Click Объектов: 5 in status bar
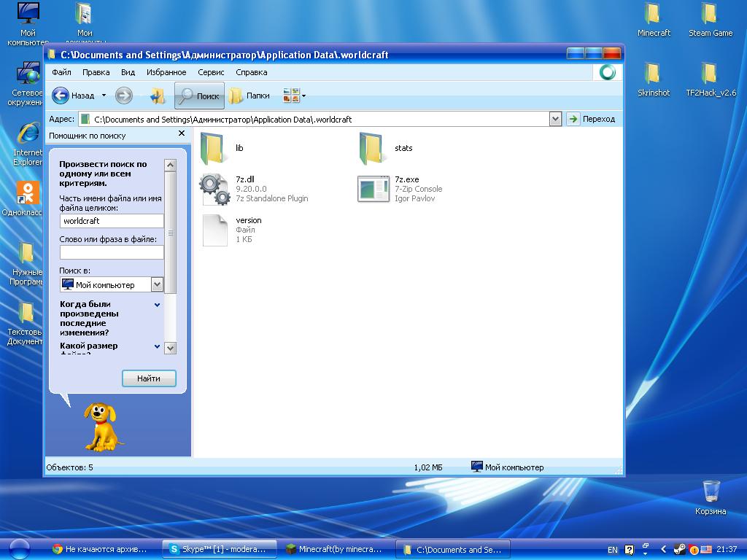This screenshot has height=560, width=747. coord(69,467)
